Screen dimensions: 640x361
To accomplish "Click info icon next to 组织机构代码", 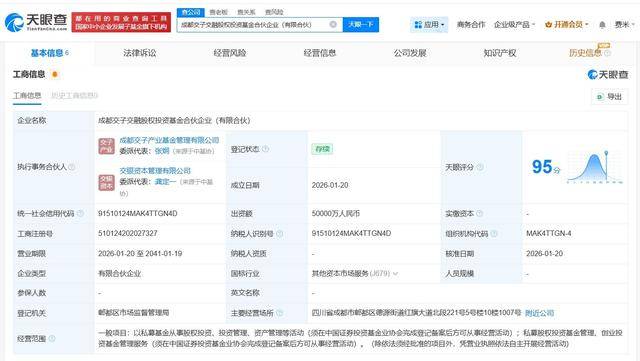I will click(494, 234).
